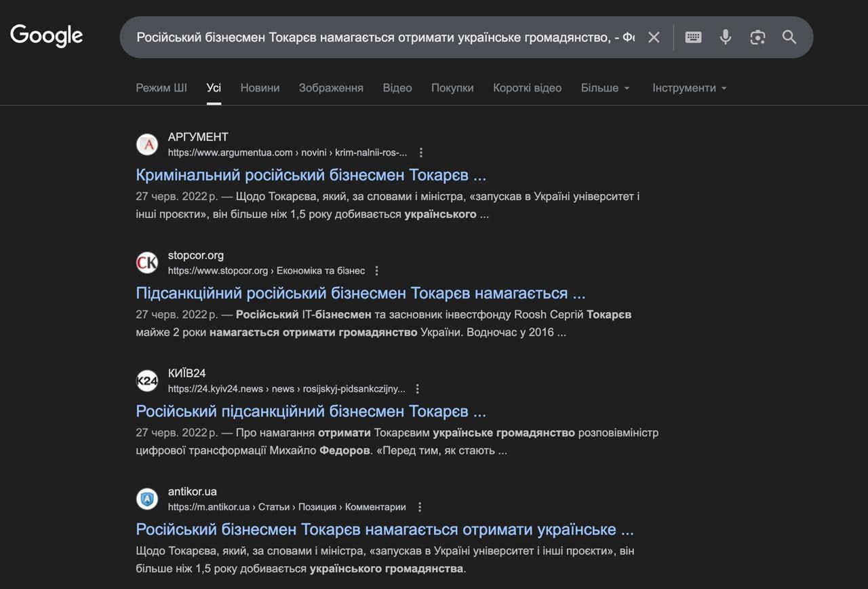The image size is (868, 589).
Task: Click the АРГУМЕНТ source name
Action: [198, 137]
